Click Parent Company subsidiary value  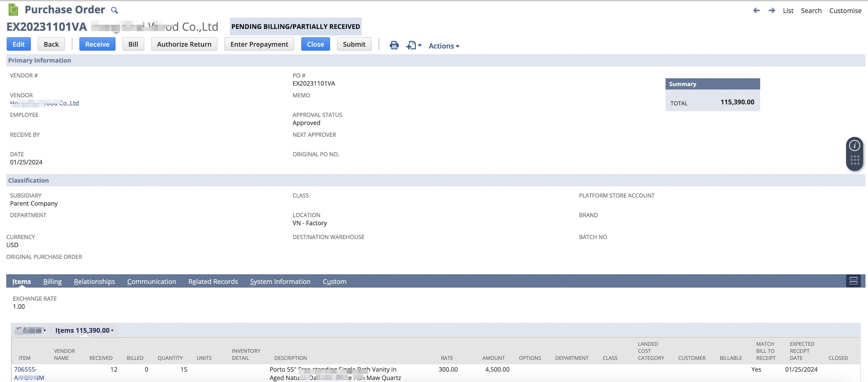34,203
